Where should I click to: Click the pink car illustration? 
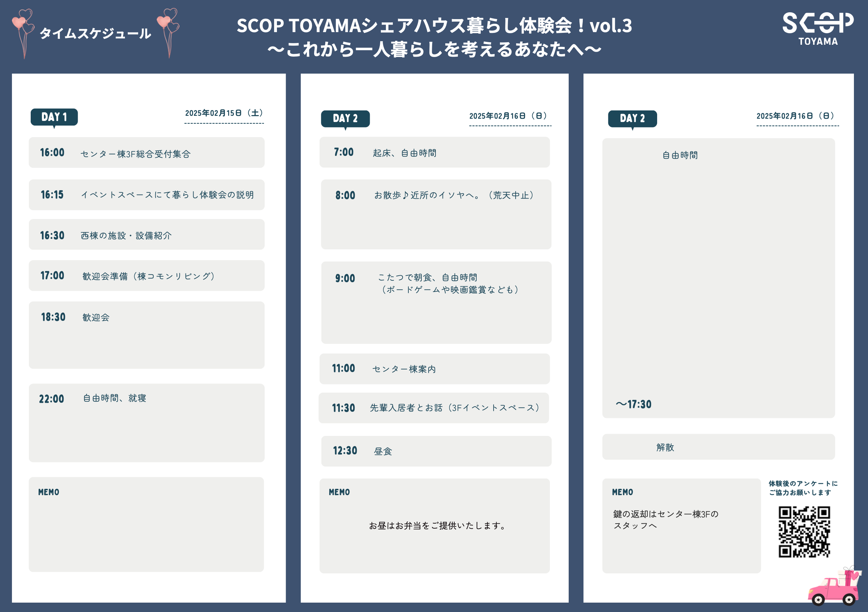tap(834, 589)
